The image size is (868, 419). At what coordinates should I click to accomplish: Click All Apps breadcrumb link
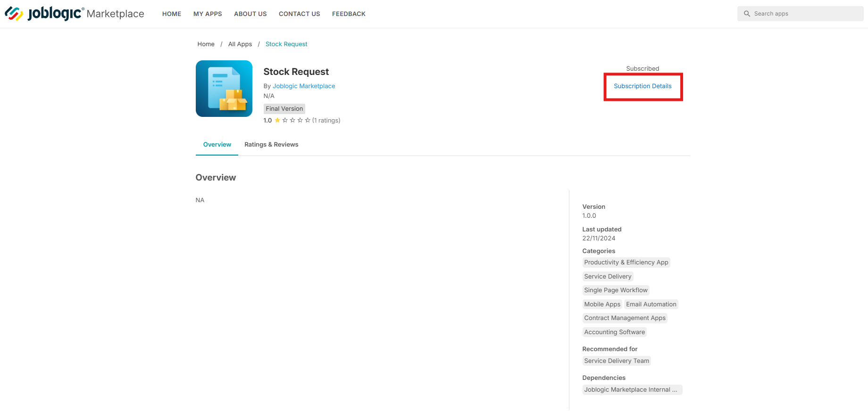pos(240,44)
